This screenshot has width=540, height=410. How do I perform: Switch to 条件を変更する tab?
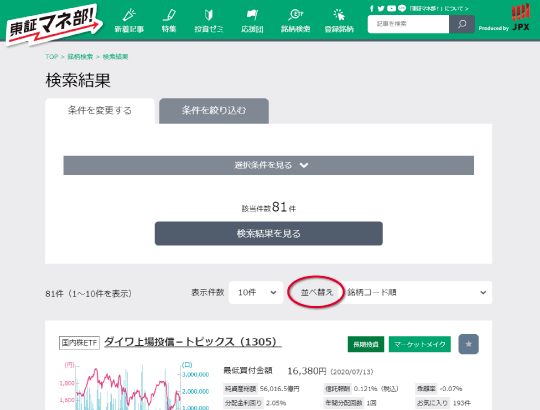coord(100,111)
